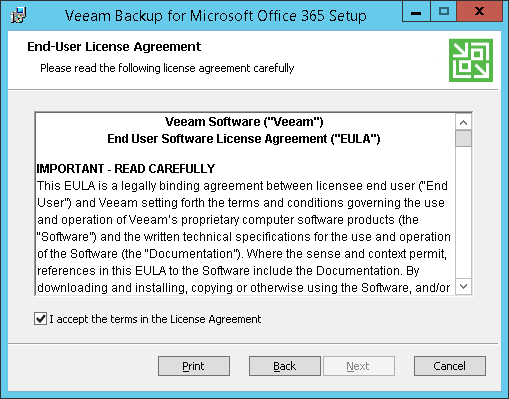Go Back to the previous setup step
Image resolution: width=509 pixels, height=399 pixels.
click(285, 366)
